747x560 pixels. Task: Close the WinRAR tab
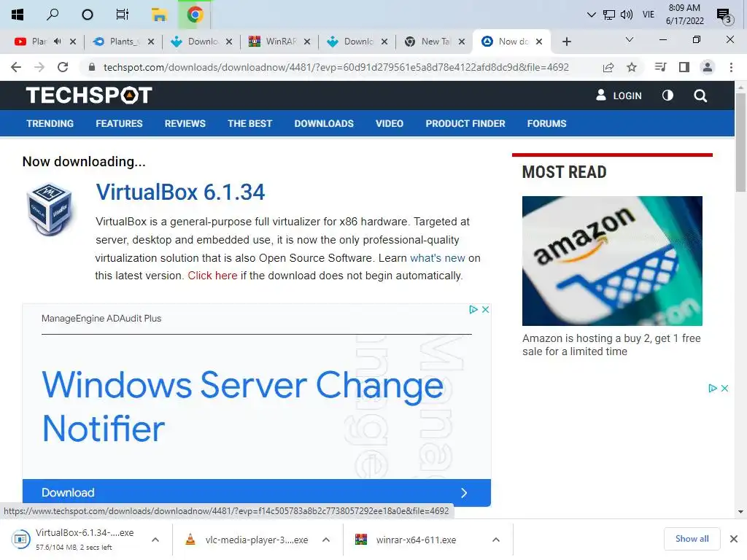pos(307,42)
